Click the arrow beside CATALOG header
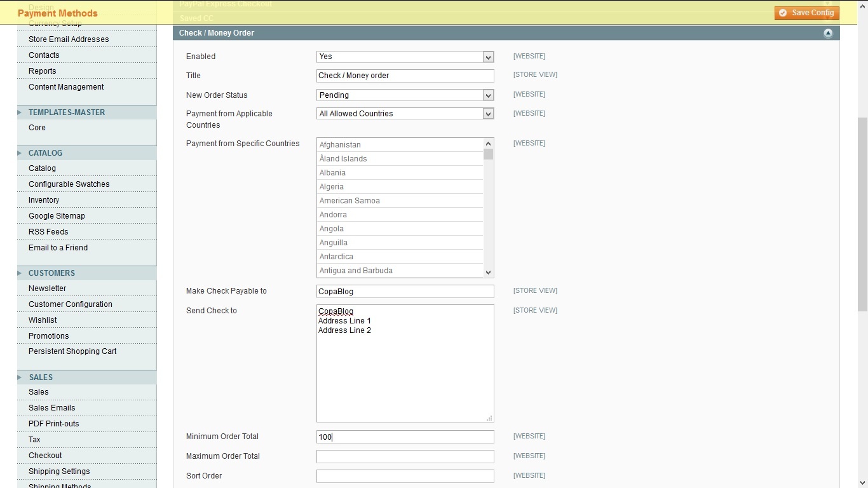868x488 pixels. 20,153
